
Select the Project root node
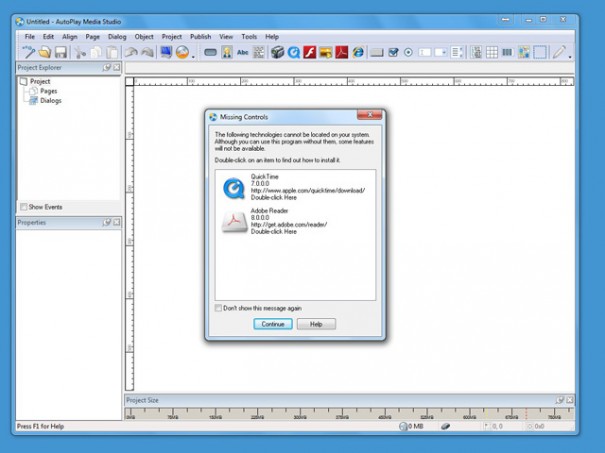tap(40, 81)
